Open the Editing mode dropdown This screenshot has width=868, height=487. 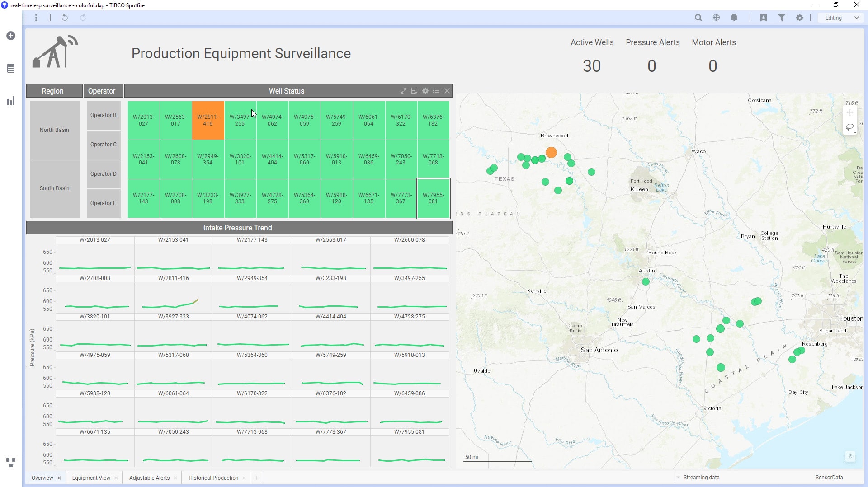coord(839,18)
